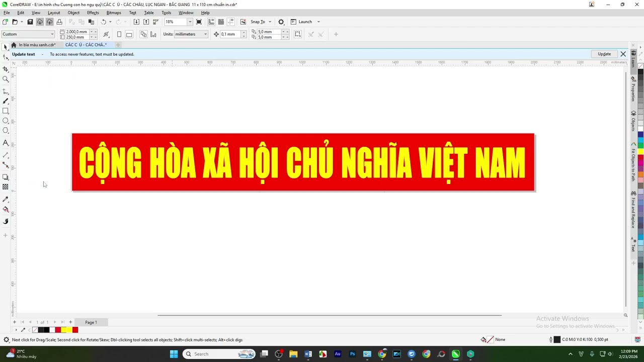Set page to Portrait orientation

119,34
